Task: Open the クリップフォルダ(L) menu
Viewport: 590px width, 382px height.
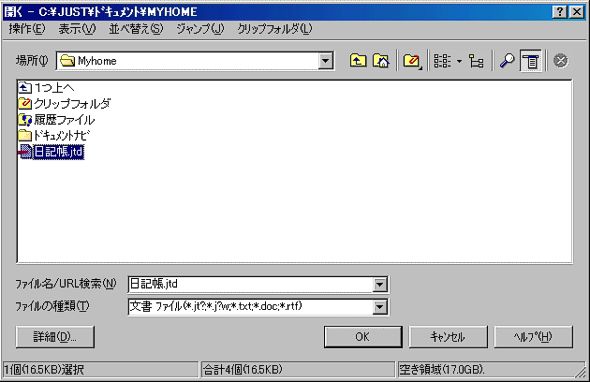Action: pos(275,29)
